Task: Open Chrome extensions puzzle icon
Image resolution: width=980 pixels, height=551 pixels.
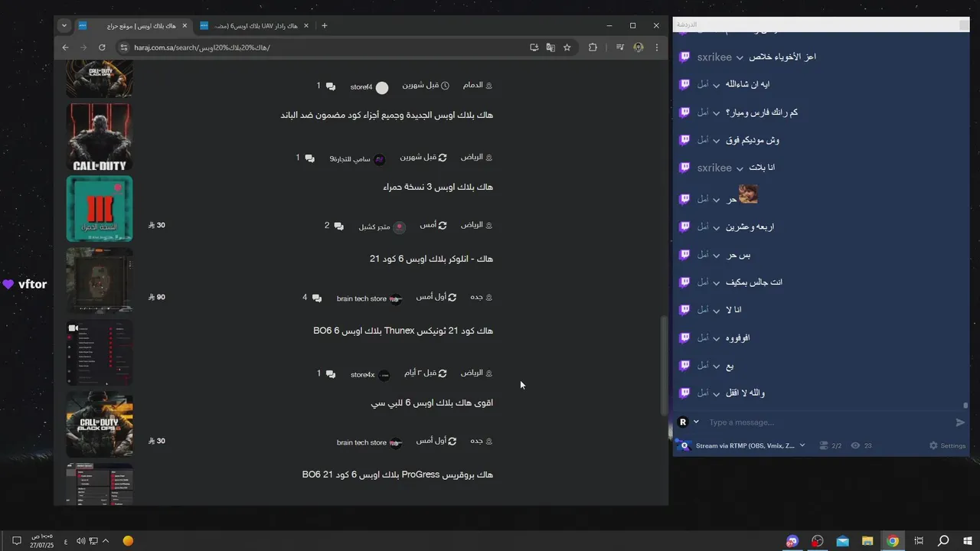Action: [593, 47]
